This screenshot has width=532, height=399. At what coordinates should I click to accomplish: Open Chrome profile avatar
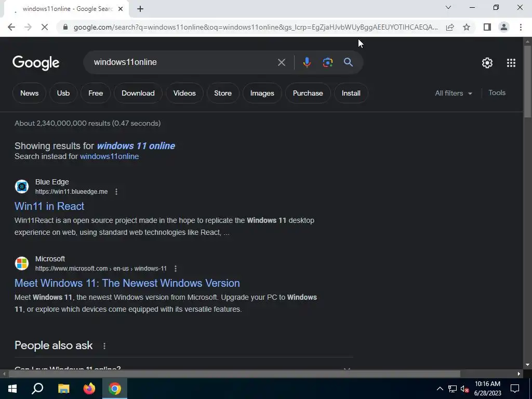point(504,27)
